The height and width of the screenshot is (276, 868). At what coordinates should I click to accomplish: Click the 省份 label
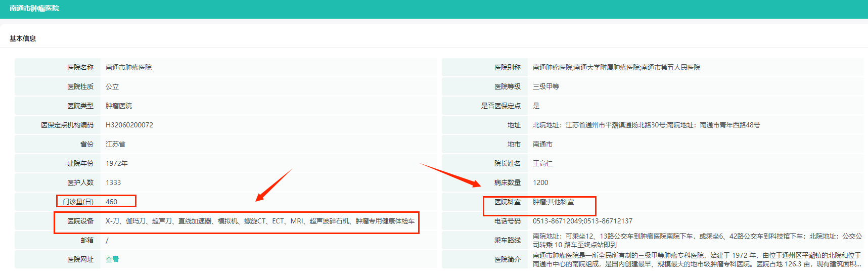click(x=87, y=144)
